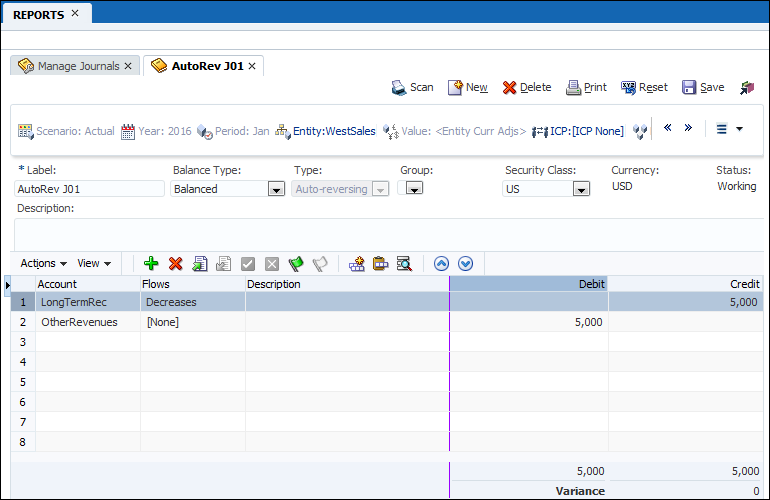Screen dimensions: 770x500
Task: Click the green flag icon in toolbar
Action: 296,264
